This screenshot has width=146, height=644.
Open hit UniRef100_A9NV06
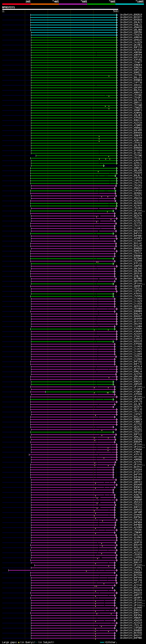pyautogui.click(x=131, y=37)
